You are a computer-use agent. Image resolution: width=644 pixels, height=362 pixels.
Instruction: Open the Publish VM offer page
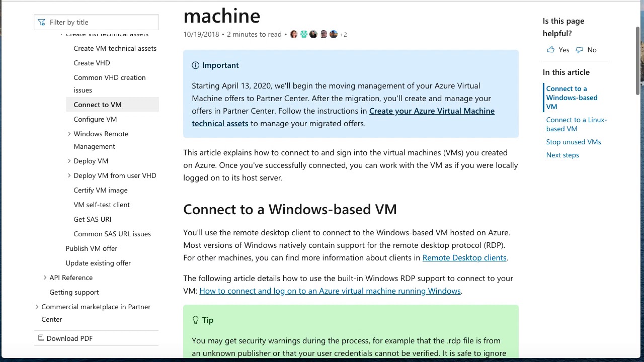coord(92,248)
